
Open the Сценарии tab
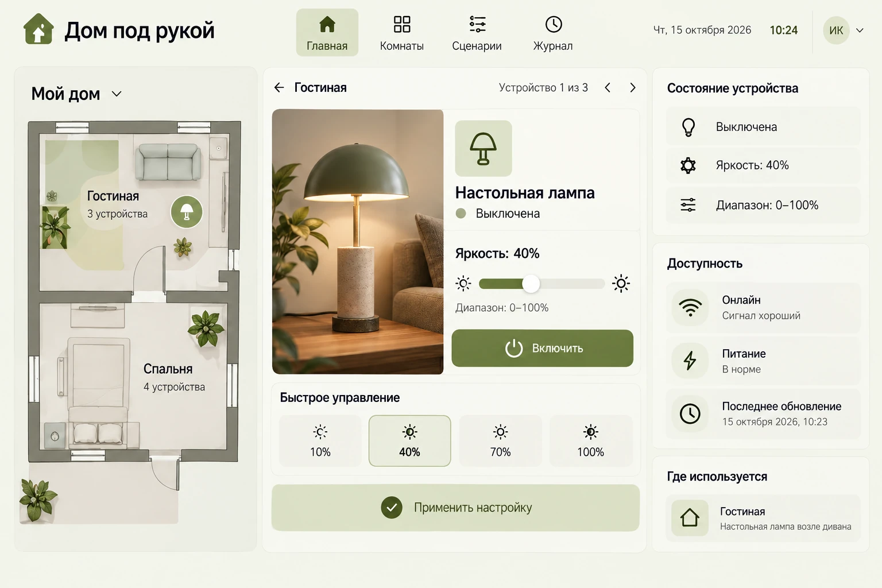coord(477,33)
